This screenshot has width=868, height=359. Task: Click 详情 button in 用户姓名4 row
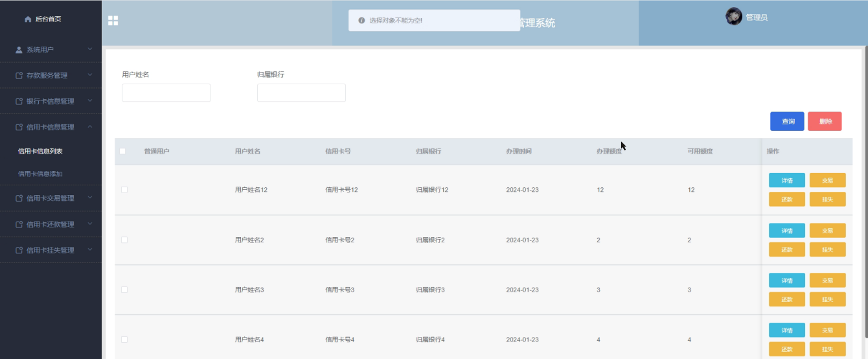point(787,330)
